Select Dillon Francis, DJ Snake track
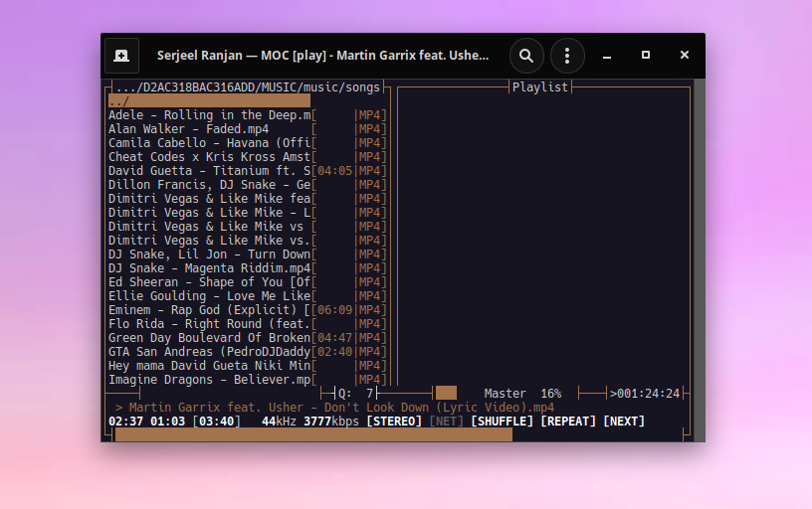The width and height of the screenshot is (812, 509). [209, 185]
